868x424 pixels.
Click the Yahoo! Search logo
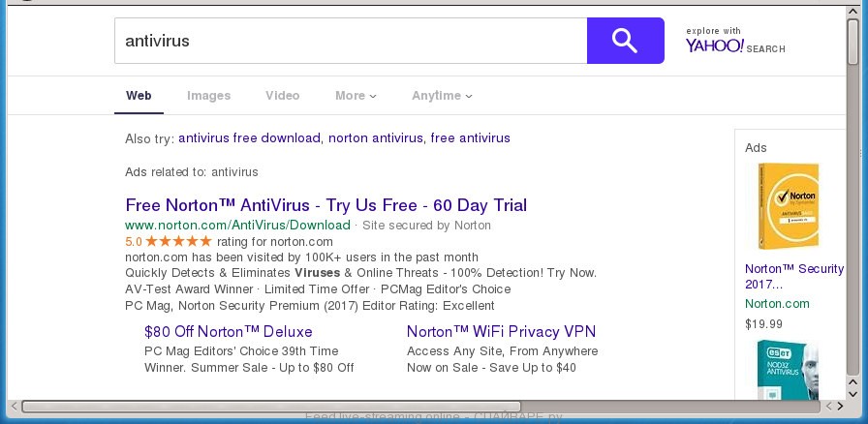735,41
